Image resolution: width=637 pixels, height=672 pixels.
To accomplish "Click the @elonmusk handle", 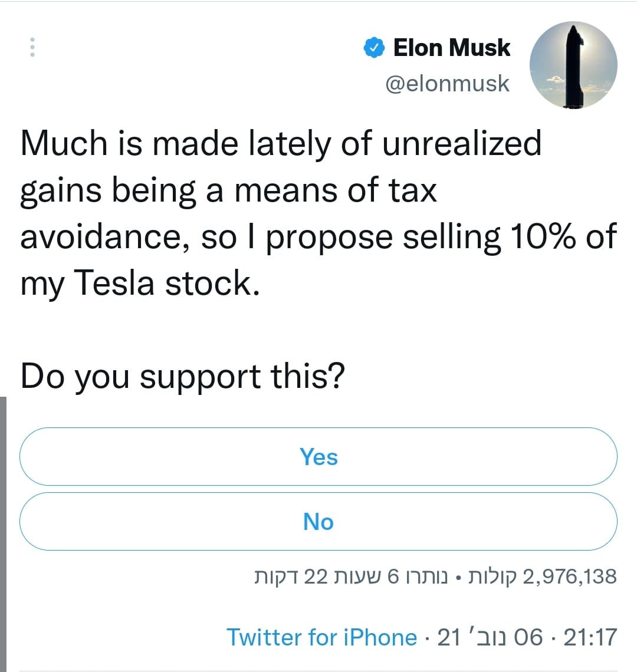I will pyautogui.click(x=447, y=84).
